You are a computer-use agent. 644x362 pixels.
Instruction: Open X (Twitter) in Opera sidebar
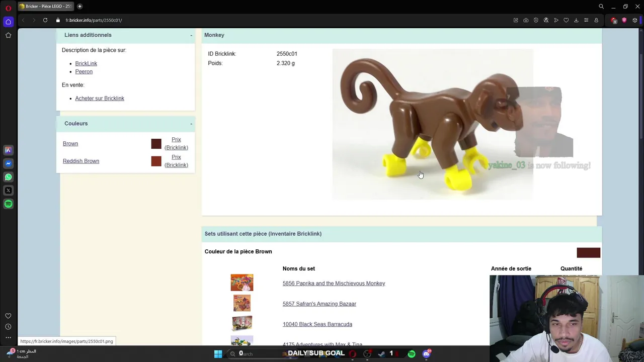[x=8, y=191]
